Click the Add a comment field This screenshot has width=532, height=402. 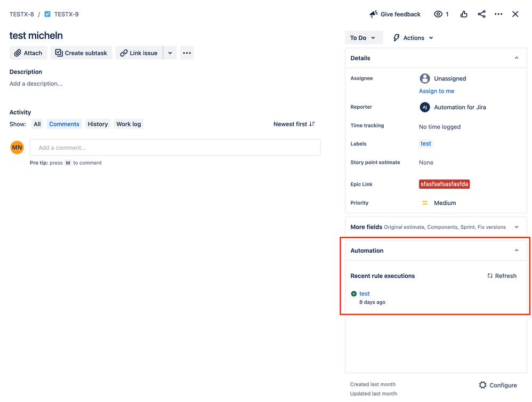click(175, 147)
